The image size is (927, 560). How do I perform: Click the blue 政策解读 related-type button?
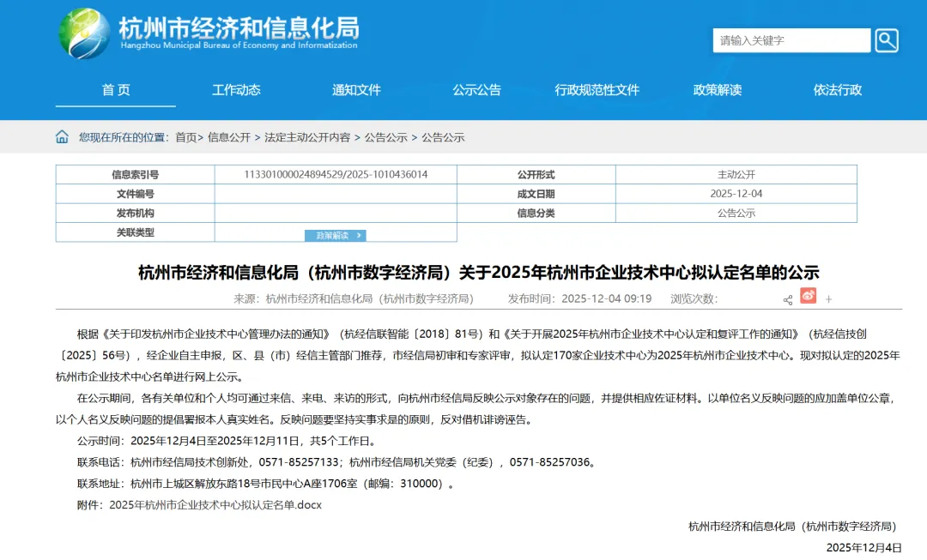(336, 236)
